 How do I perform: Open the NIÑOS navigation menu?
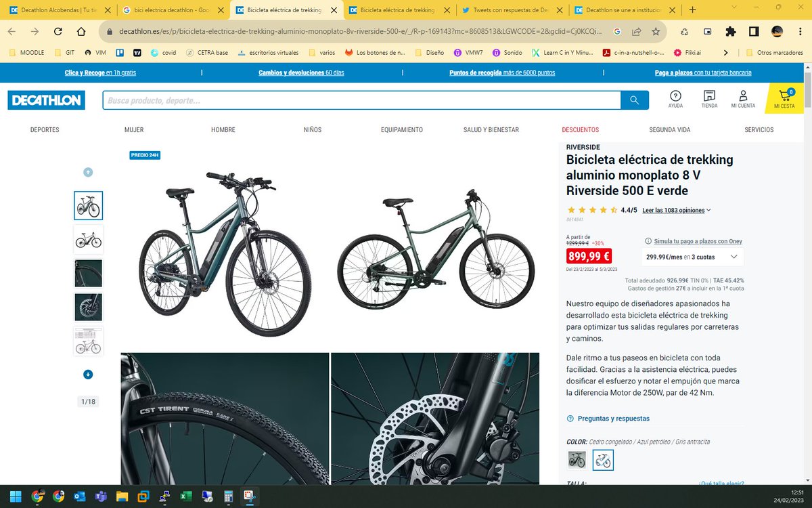click(313, 129)
